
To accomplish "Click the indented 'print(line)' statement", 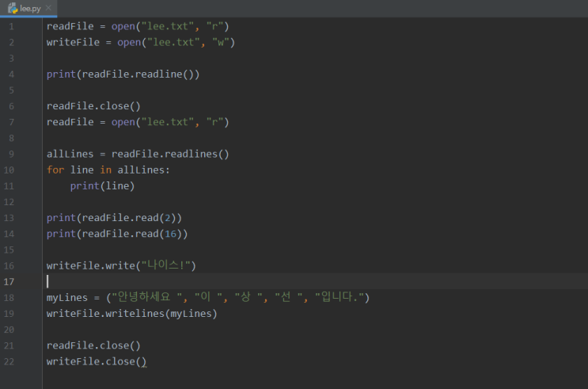I will [102, 186].
